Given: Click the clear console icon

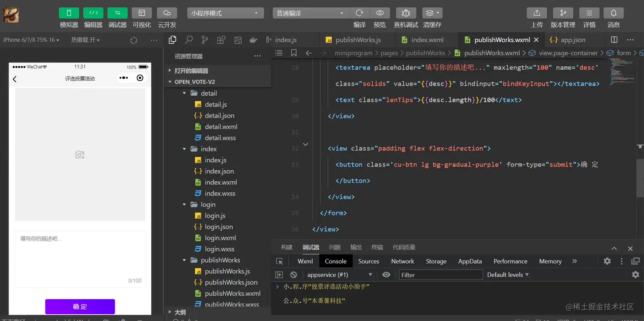Looking at the screenshot, I should click(x=293, y=275).
